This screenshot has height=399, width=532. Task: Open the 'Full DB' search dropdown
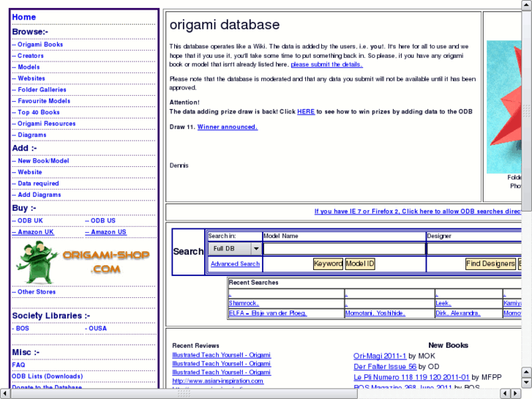(x=234, y=249)
